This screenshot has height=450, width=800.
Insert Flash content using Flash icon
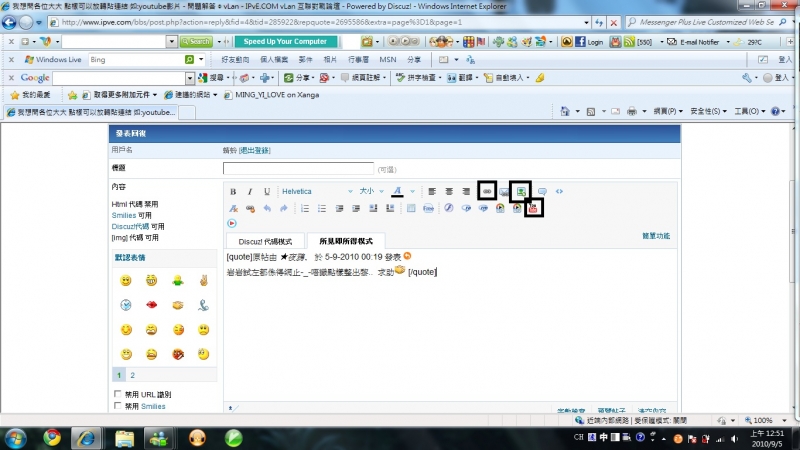(448, 208)
